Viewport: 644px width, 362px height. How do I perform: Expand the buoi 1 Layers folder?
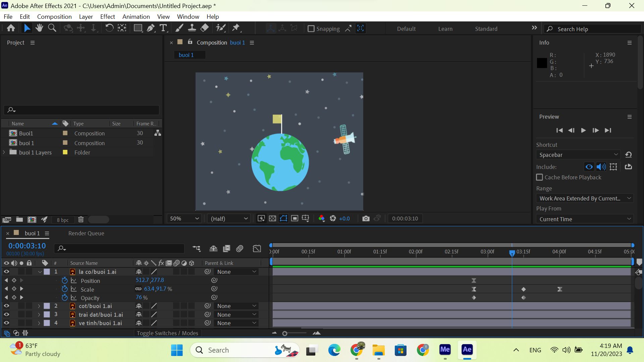[4, 152]
